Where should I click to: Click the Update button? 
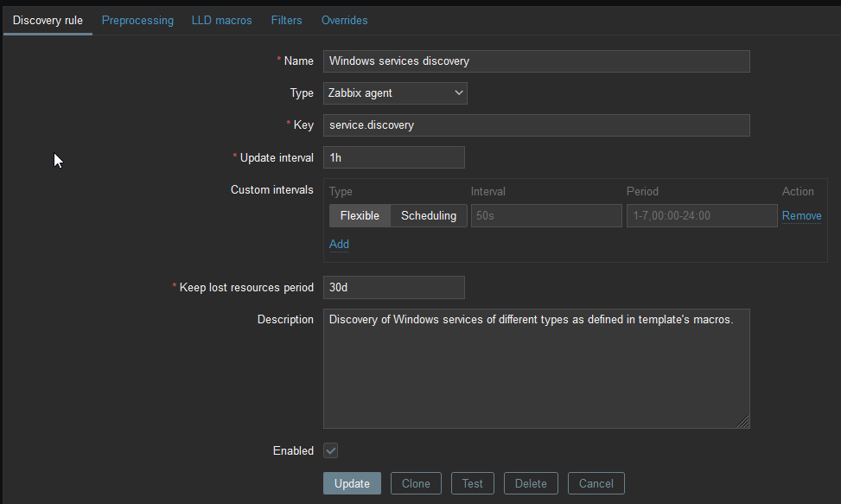352,483
